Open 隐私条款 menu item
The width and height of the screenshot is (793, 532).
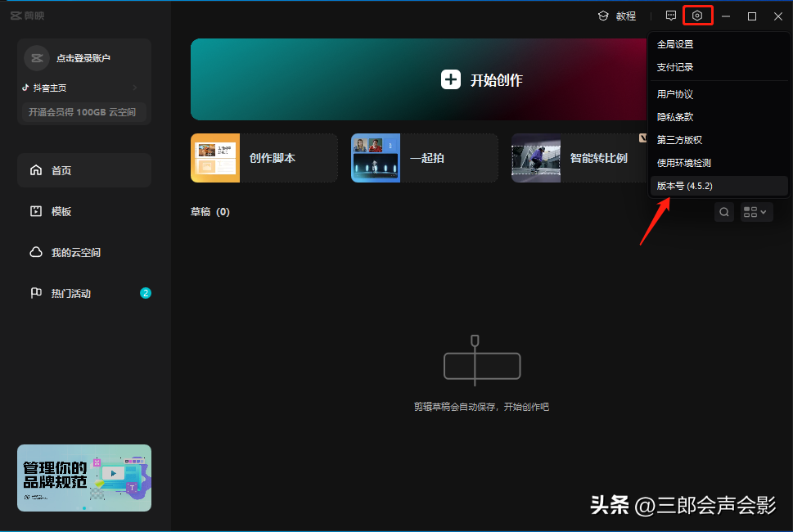pos(675,118)
